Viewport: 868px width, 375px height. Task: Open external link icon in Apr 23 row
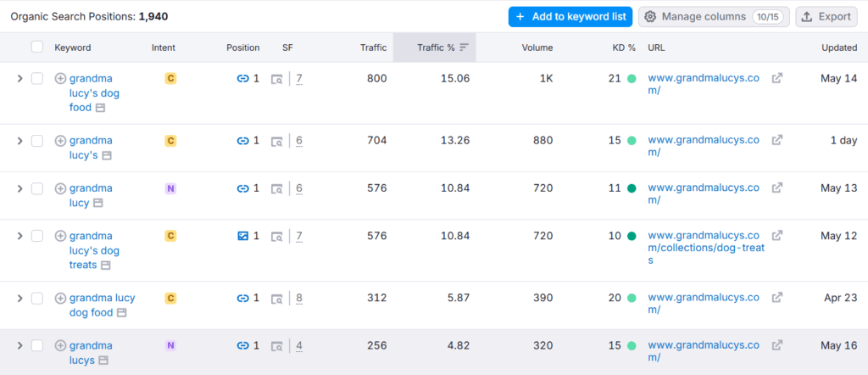[777, 298]
